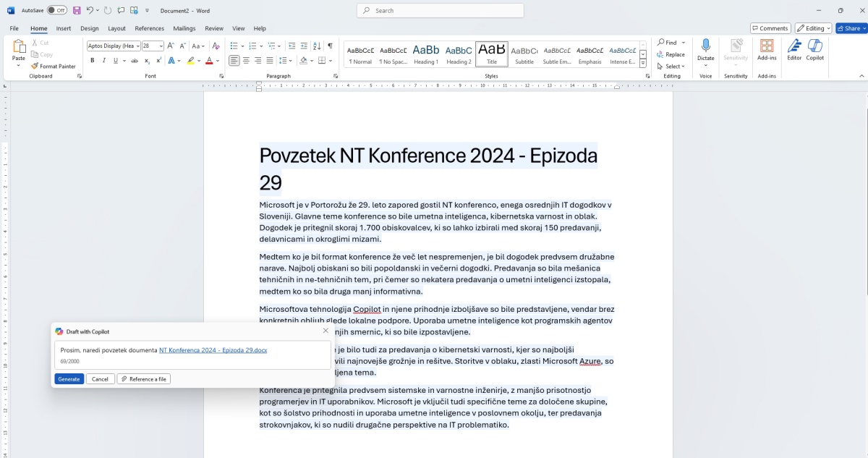The width and height of the screenshot is (868, 458).
Task: Expand the Styles gallery with the More arrow
Action: coord(644,62)
